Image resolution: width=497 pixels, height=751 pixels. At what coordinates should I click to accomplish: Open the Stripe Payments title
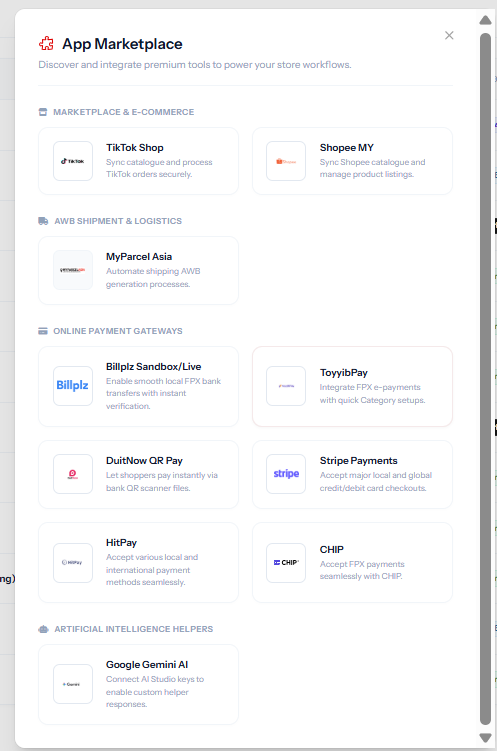(x=359, y=460)
